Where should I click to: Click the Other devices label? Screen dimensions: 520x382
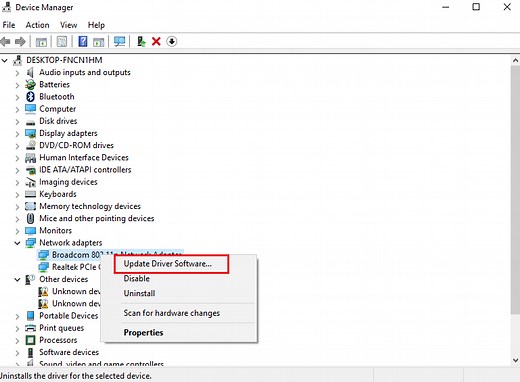click(64, 279)
